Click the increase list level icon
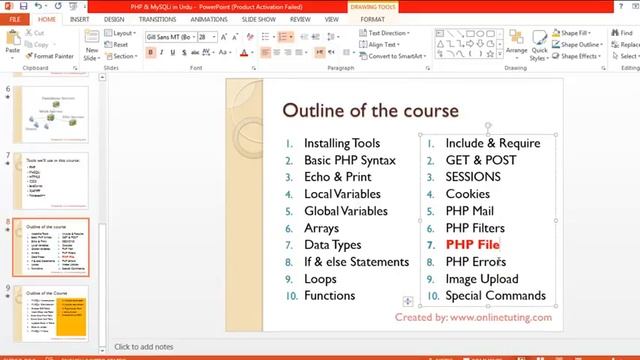The width and height of the screenshot is (640, 360). [316, 37]
